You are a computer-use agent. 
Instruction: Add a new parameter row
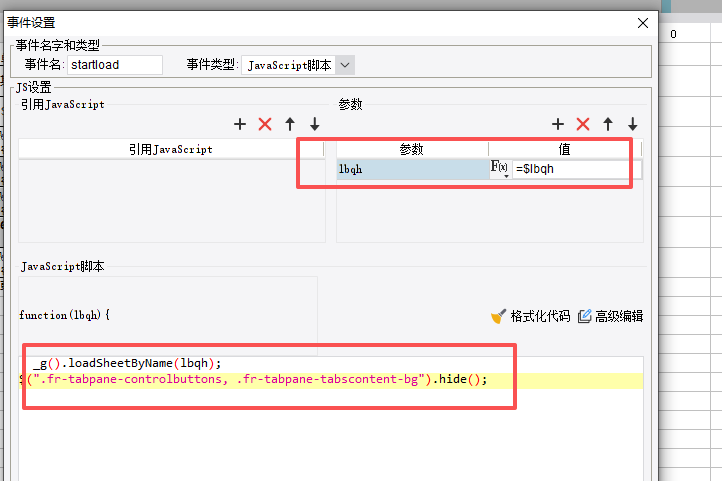558,124
